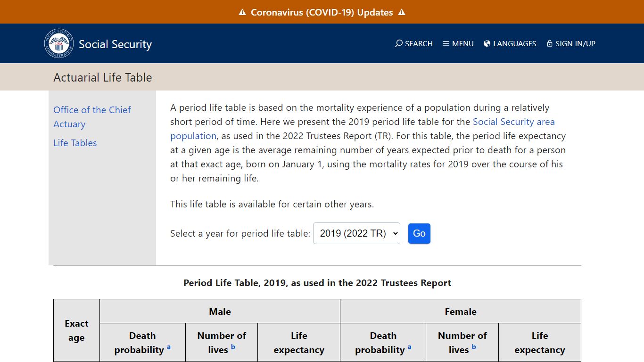
Task: Click the globe languages icon
Action: point(487,43)
